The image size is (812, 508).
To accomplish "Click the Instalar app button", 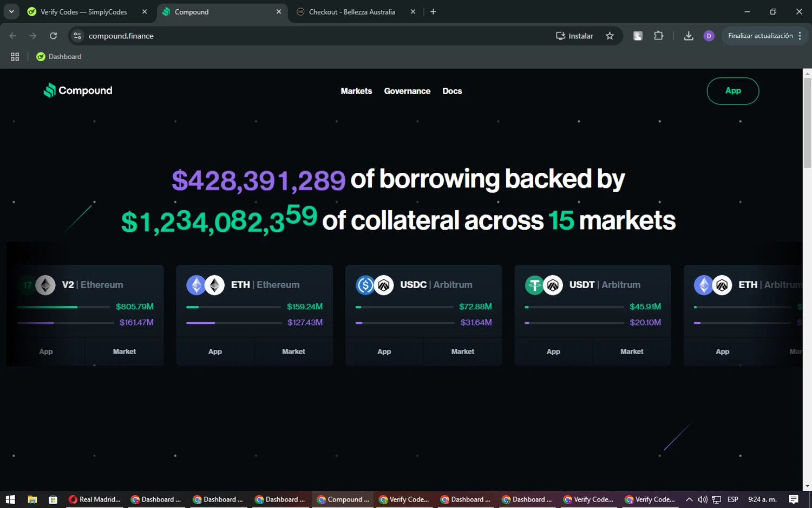I will tap(574, 36).
